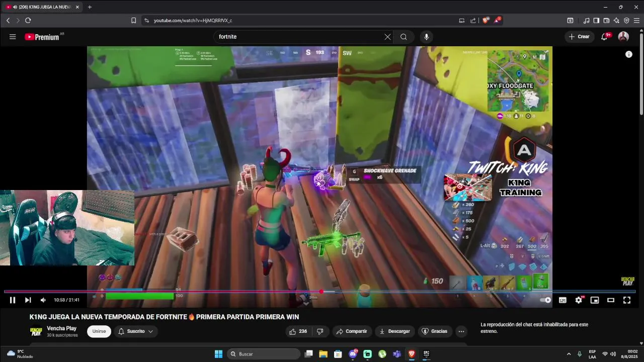
Task: Bookmark this page
Action: [133, 21]
